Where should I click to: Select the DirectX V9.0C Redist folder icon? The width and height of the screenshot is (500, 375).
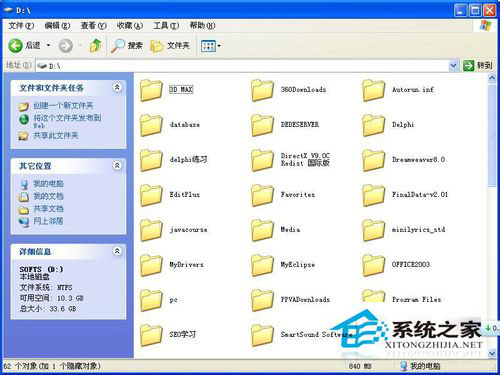click(x=262, y=160)
